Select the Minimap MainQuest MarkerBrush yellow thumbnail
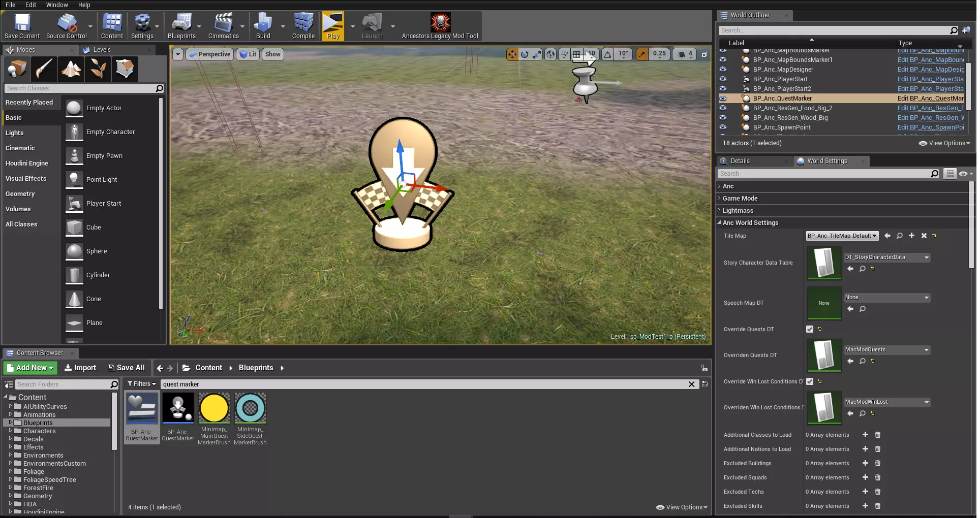The height and width of the screenshot is (518, 980). point(214,408)
